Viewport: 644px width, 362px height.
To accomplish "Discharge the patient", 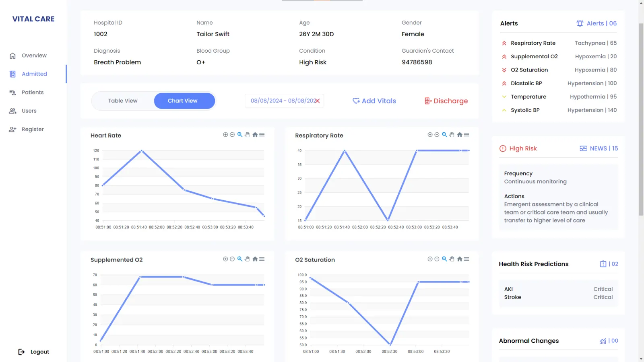I will point(446,101).
